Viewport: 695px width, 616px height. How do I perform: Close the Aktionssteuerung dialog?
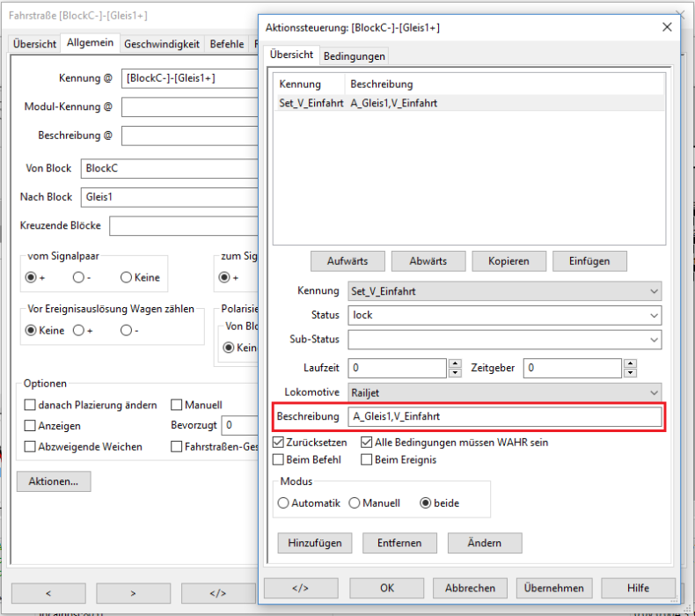[666, 28]
